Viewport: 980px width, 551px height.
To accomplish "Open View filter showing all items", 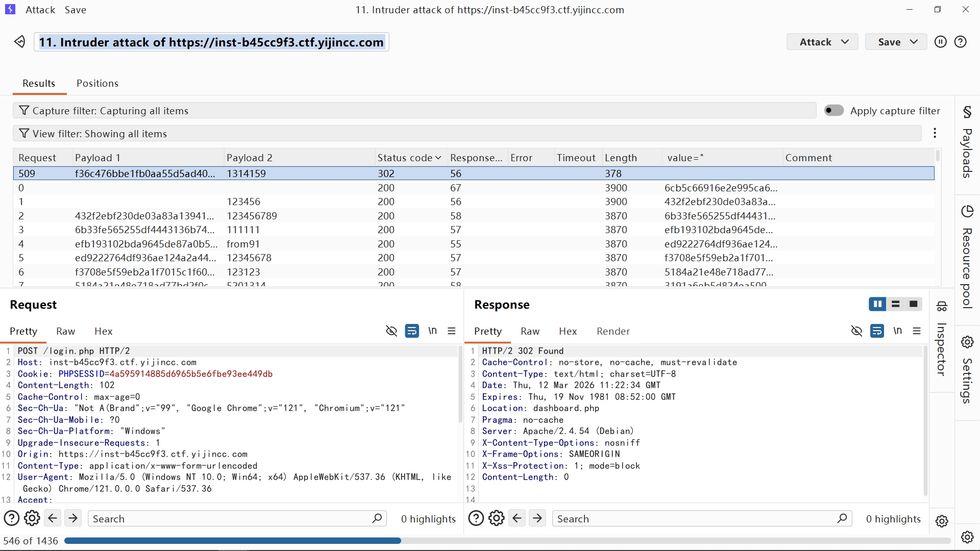I will tap(100, 134).
